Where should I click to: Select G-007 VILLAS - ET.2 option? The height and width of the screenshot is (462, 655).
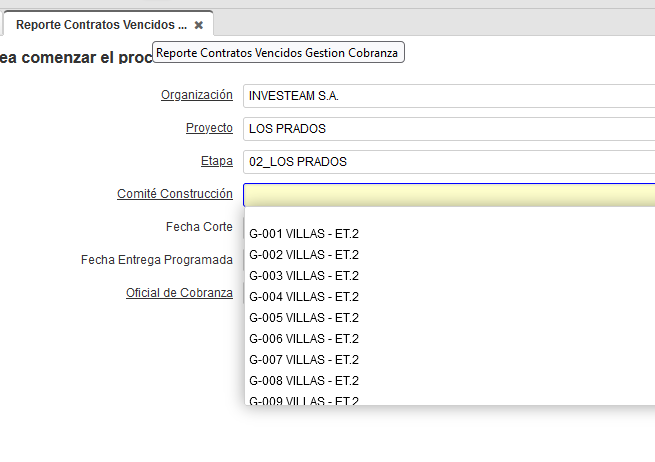pos(304,360)
